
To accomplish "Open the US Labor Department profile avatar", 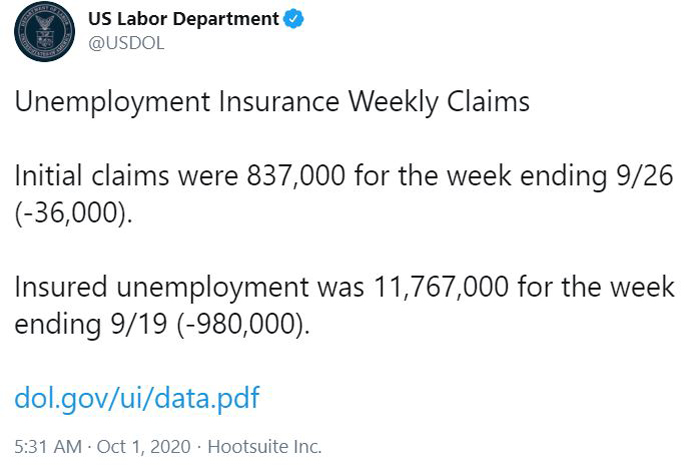I will pos(44,32).
